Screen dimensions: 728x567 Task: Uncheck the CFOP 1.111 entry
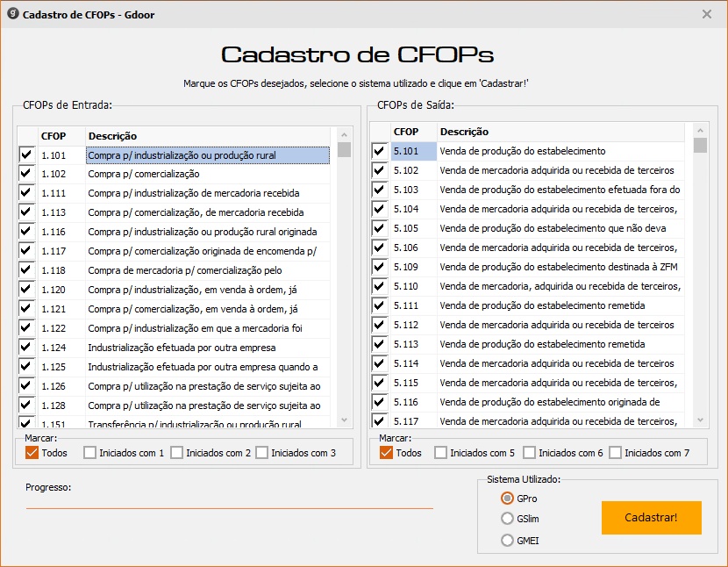tap(26, 192)
